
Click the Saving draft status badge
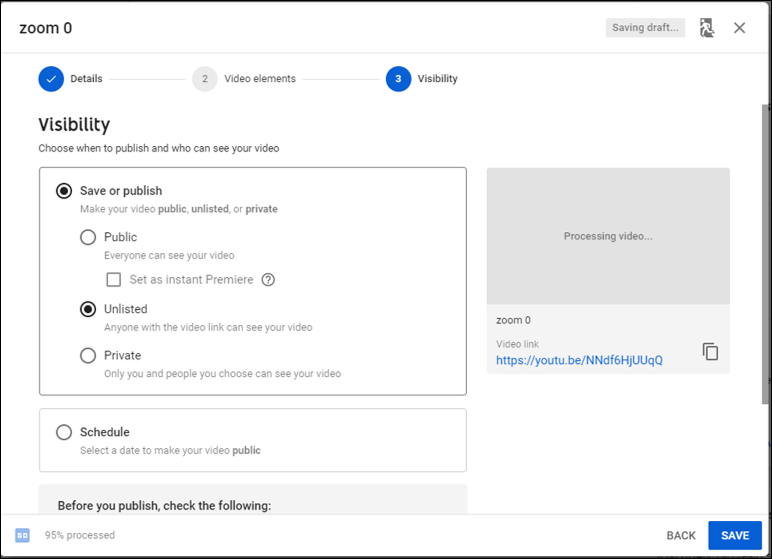pos(645,28)
